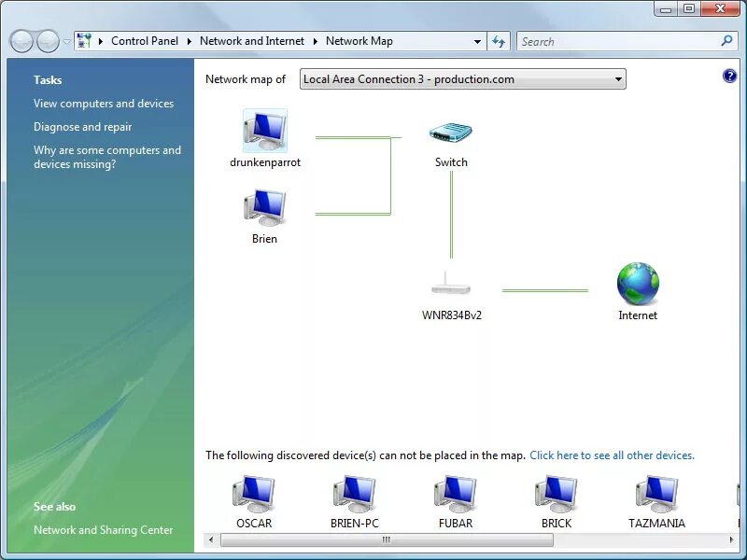
Task: Minimize the Network Map window
Action: point(666,8)
